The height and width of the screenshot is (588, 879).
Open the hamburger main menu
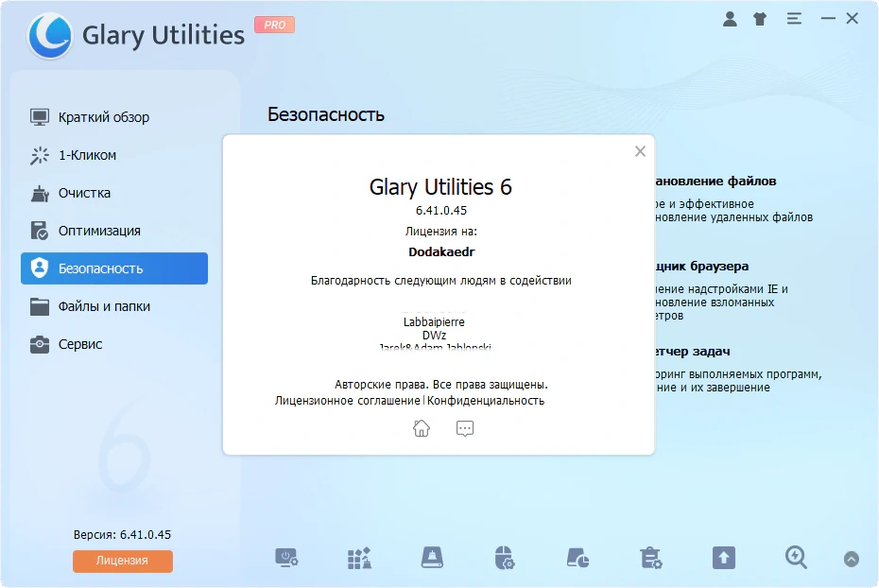coord(794,19)
